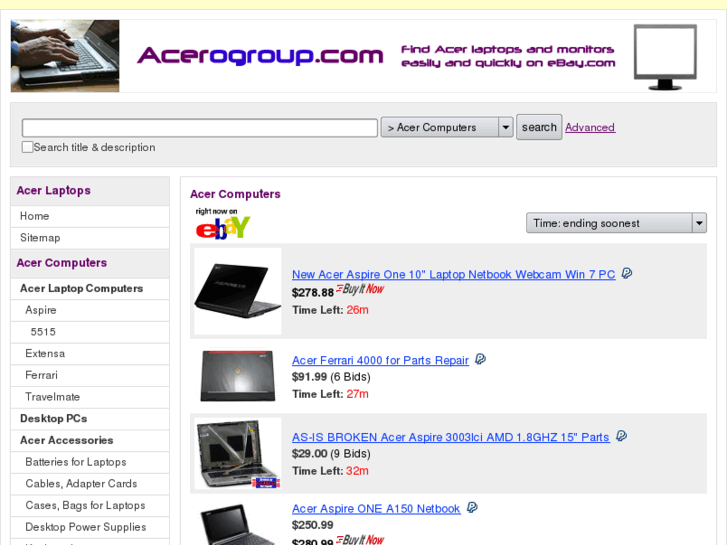The height and width of the screenshot is (545, 727).
Task: Click the PayPal icon beside Aspire One 10" listing
Action: click(626, 273)
